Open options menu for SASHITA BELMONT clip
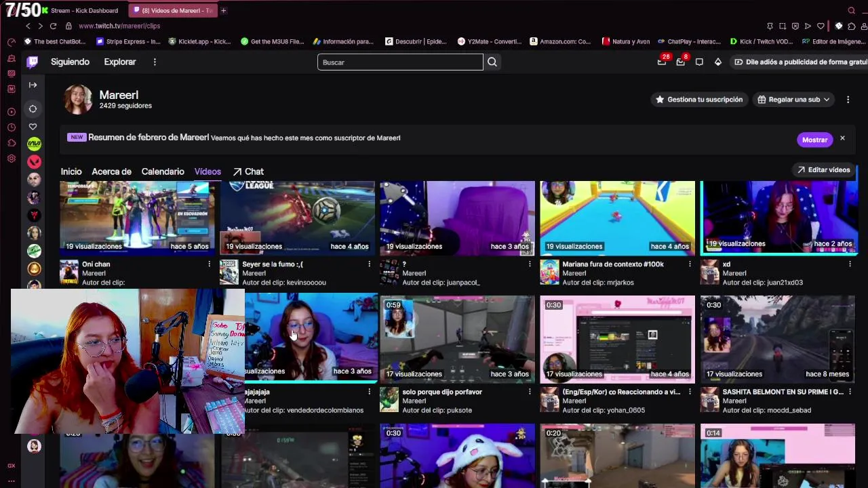The width and height of the screenshot is (868, 488). click(849, 392)
